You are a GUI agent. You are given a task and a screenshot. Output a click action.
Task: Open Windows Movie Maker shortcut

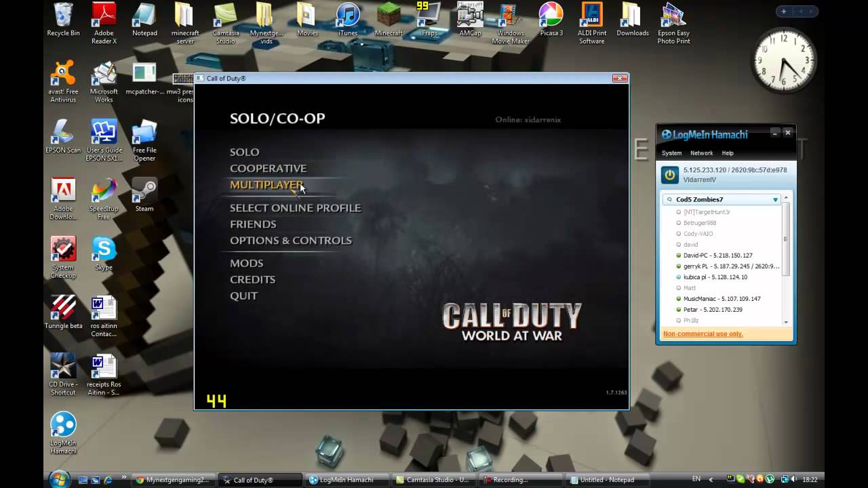511,24
